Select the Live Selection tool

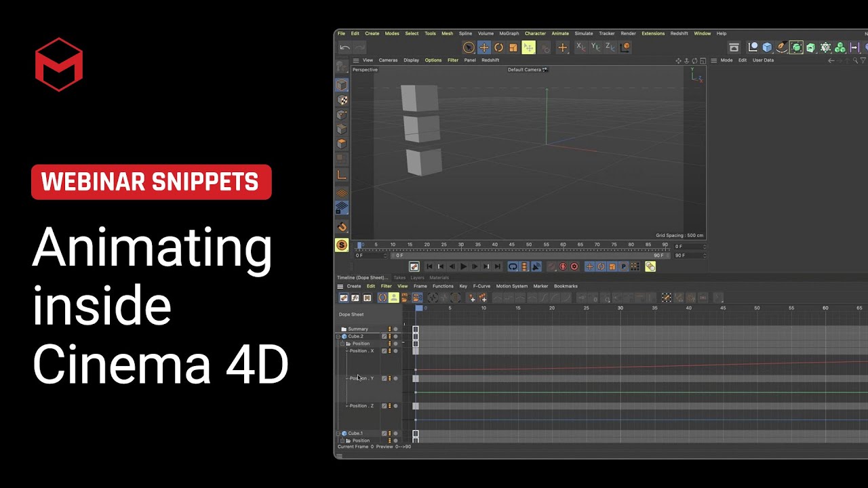469,47
